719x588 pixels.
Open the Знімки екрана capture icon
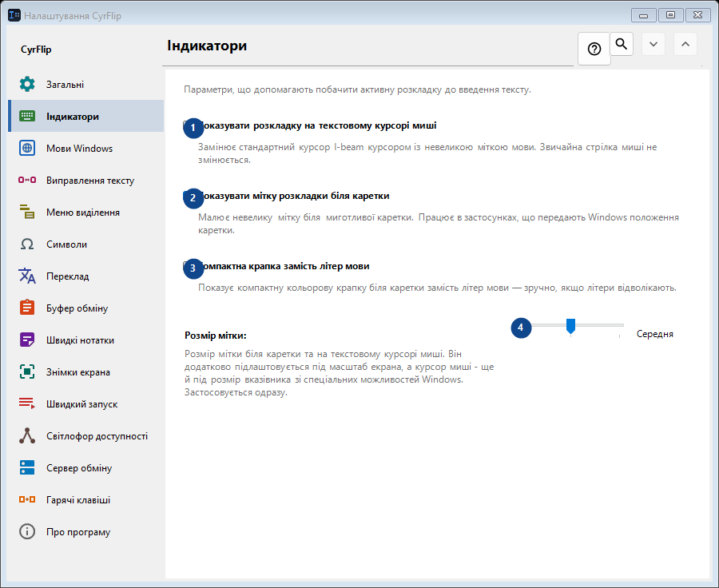point(27,372)
